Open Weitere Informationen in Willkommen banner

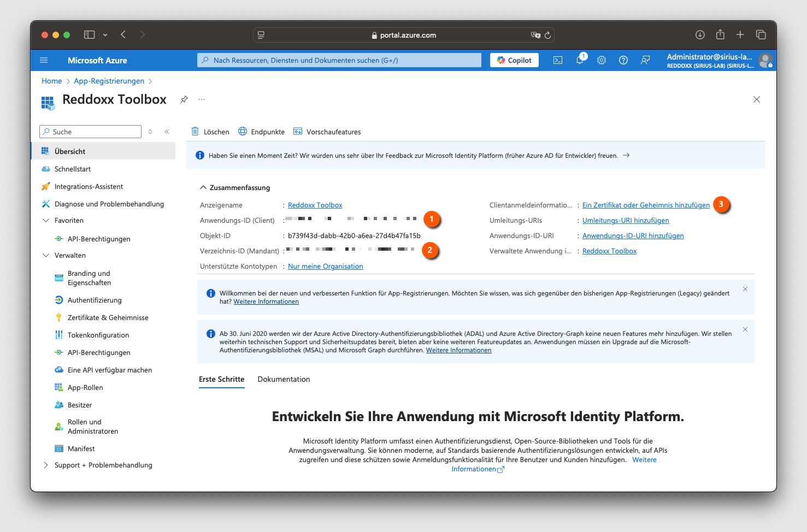266,302
